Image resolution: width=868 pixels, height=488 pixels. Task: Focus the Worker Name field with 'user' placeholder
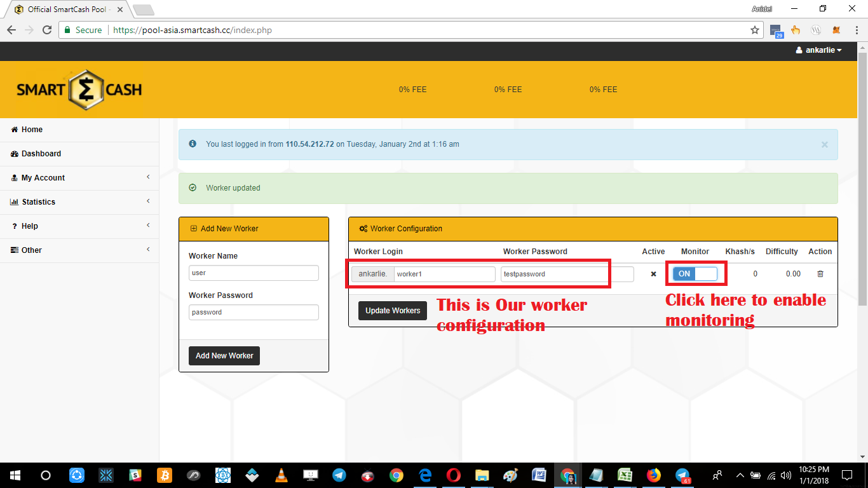pos(254,273)
